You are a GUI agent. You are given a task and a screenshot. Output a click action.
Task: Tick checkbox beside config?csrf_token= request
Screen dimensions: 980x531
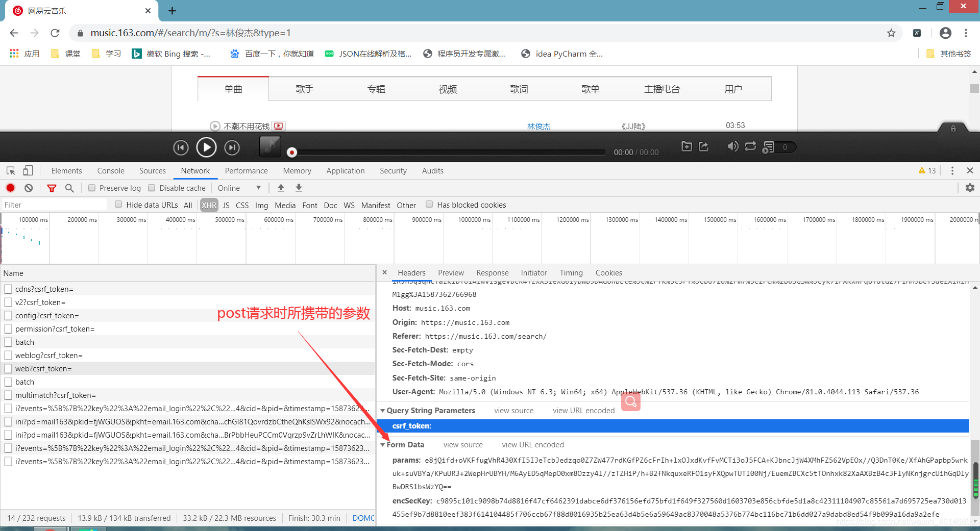[8, 316]
